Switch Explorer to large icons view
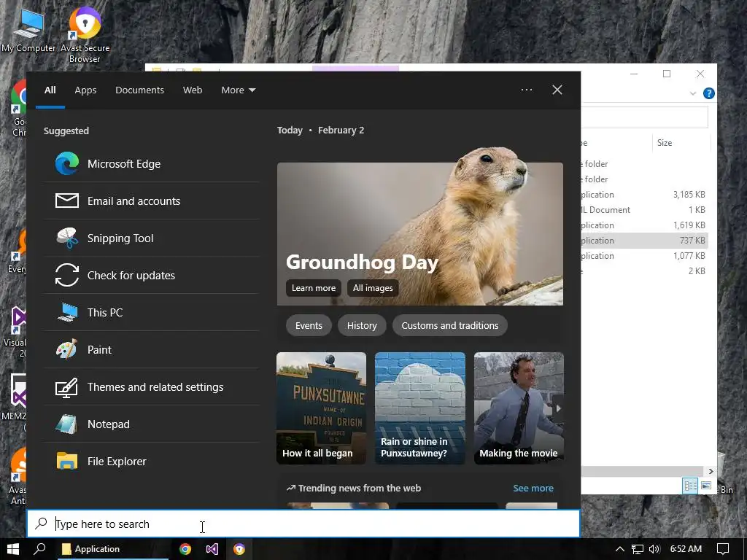Viewport: 747px width, 560px height. click(706, 485)
